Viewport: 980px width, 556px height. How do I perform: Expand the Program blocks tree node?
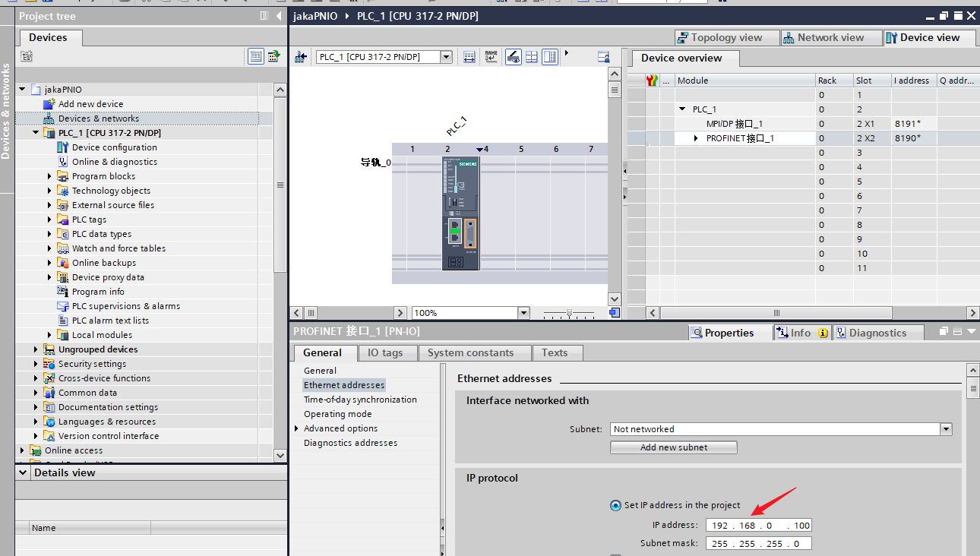click(49, 176)
